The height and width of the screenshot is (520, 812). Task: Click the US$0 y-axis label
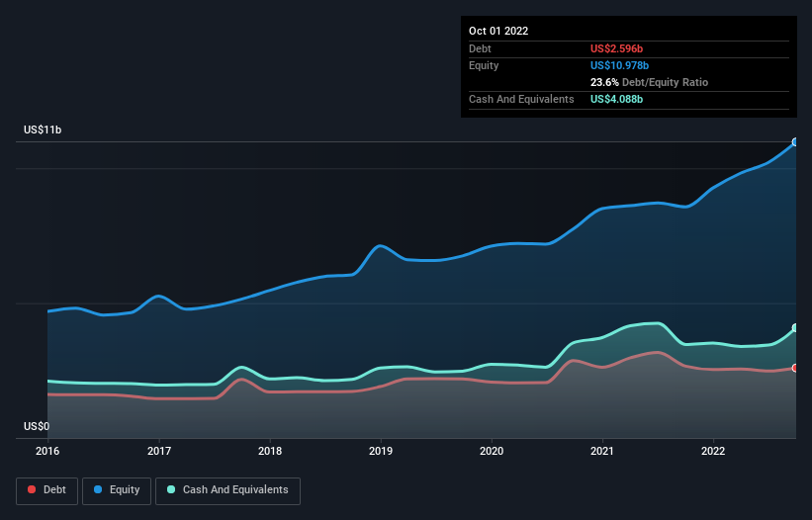(x=37, y=426)
